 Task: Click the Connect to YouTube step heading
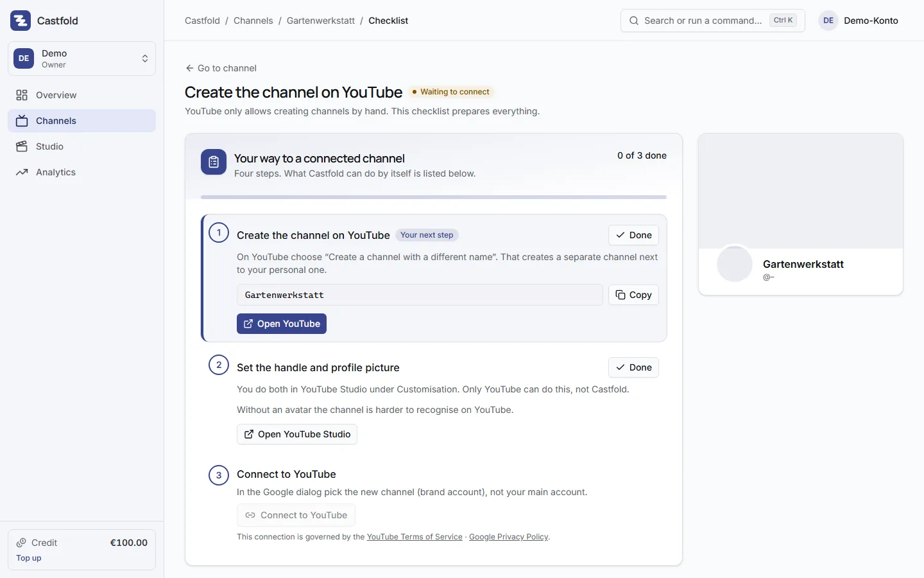286,474
